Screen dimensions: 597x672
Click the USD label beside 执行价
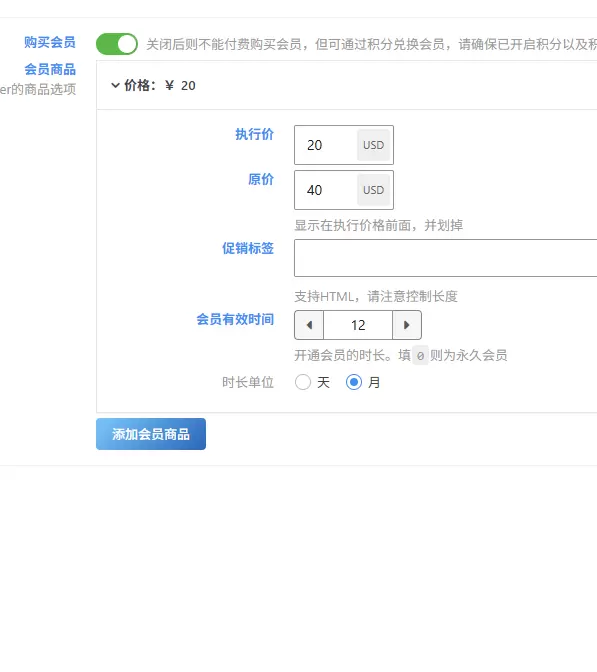373,145
